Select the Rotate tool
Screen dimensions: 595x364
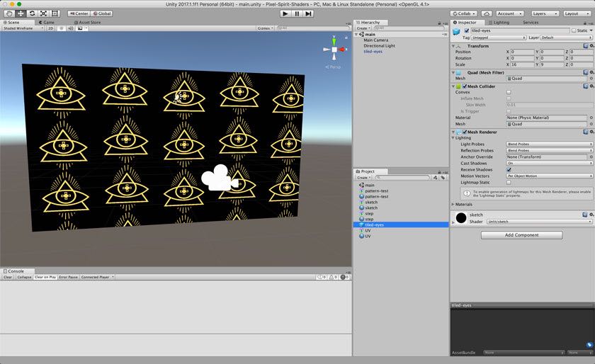[x=32, y=13]
